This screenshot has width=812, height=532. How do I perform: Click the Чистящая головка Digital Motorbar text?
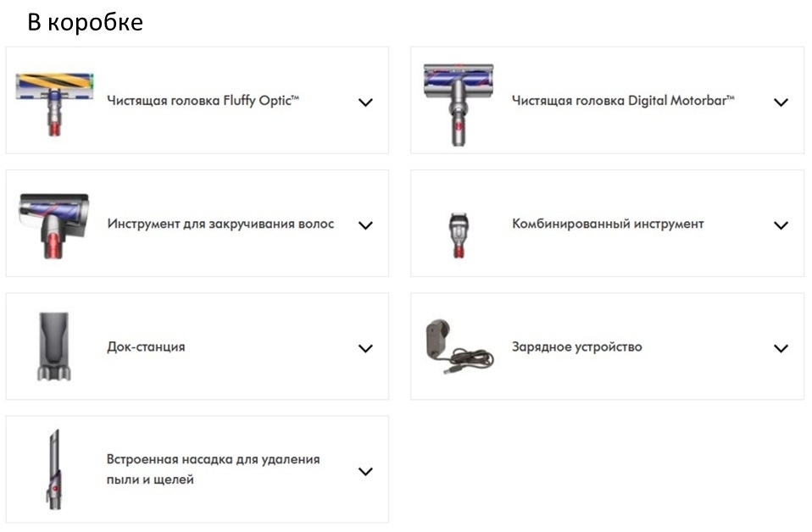pos(623,101)
